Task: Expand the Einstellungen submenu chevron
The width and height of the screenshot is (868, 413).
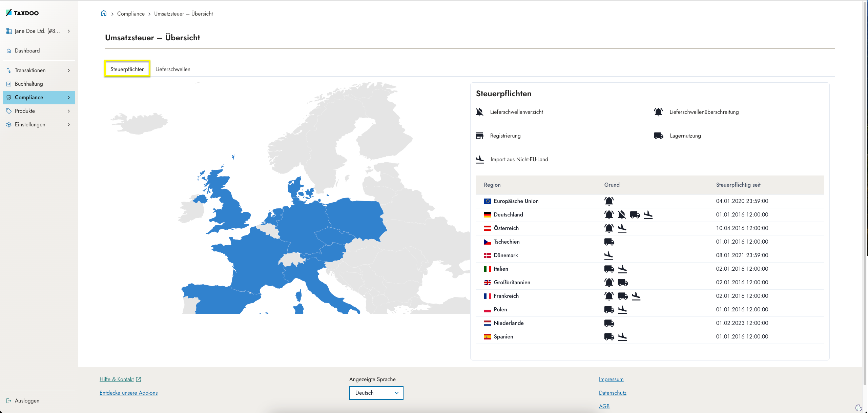Action: tap(69, 125)
